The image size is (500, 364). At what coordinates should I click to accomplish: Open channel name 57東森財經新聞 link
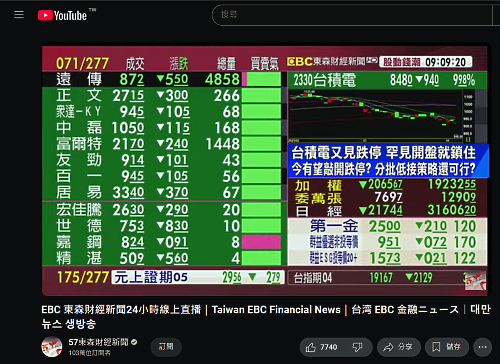point(98,342)
